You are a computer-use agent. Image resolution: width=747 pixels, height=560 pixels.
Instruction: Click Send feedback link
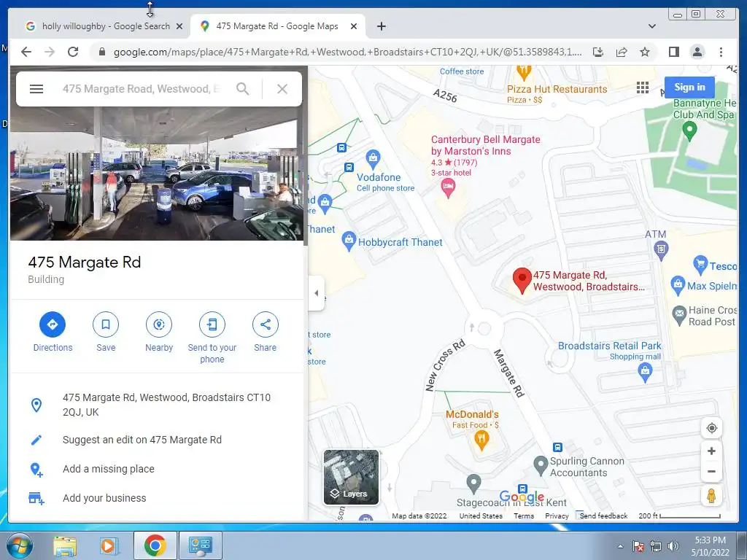[x=603, y=516]
